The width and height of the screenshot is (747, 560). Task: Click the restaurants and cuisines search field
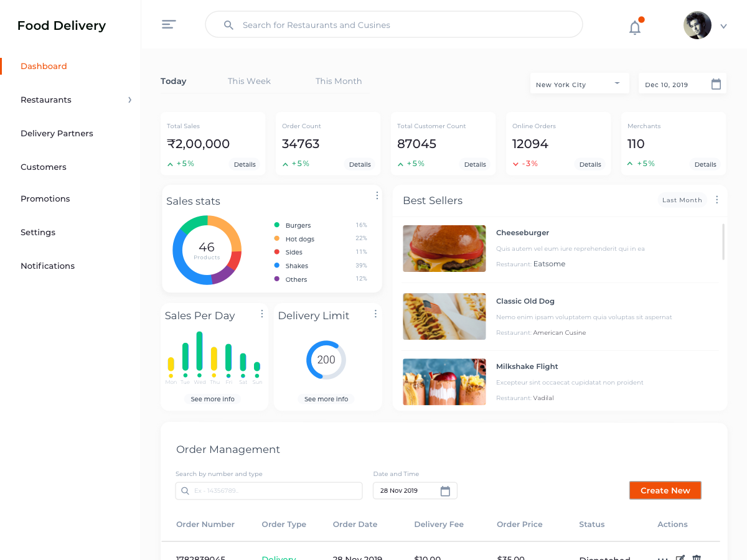[393, 25]
